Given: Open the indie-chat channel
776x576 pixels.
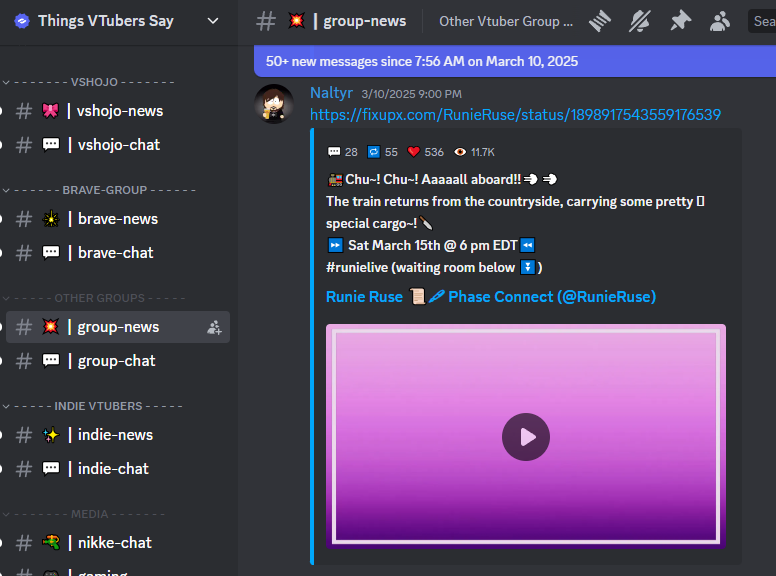Looking at the screenshot, I should pos(118,469).
